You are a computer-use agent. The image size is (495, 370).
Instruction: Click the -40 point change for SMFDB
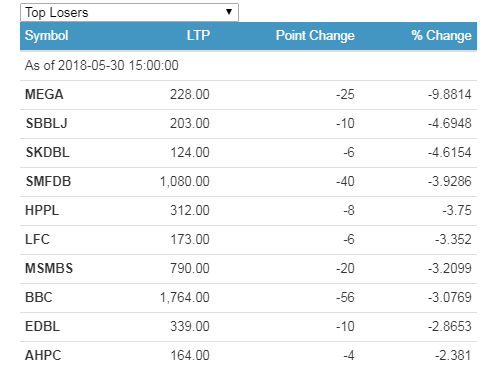tap(345, 181)
